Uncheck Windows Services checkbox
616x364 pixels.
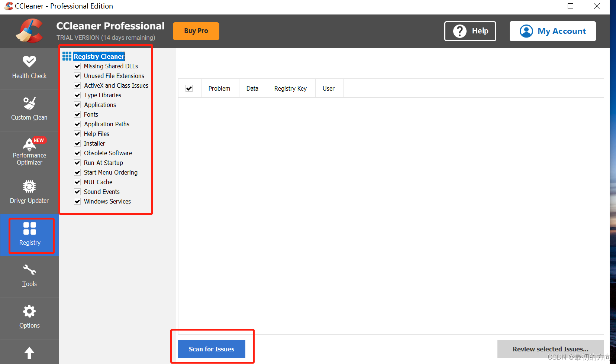coord(77,201)
